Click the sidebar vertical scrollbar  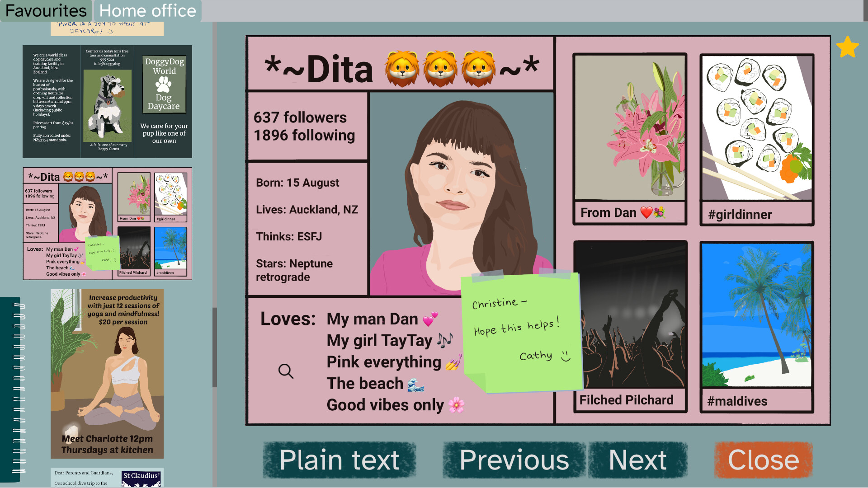pyautogui.click(x=215, y=347)
